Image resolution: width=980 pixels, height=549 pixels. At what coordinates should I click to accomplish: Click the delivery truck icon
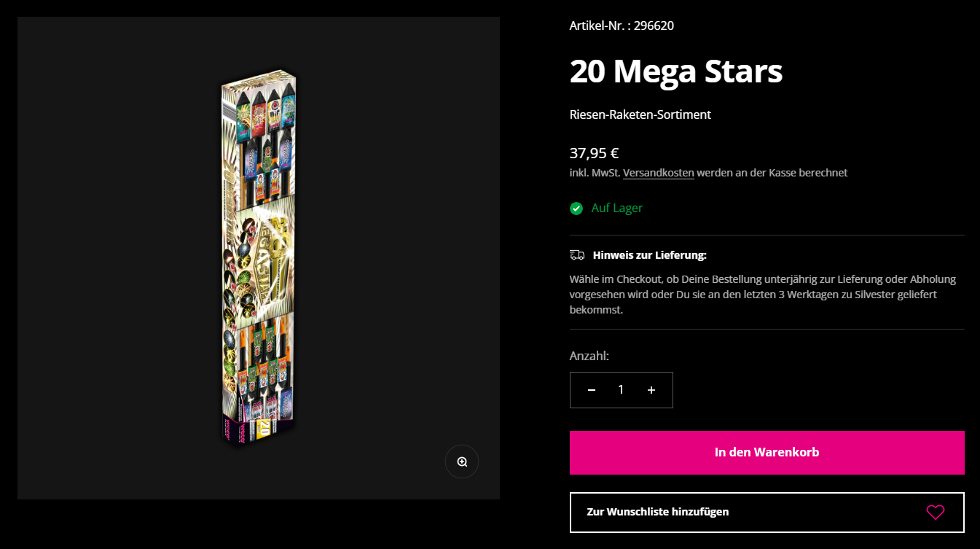577,255
